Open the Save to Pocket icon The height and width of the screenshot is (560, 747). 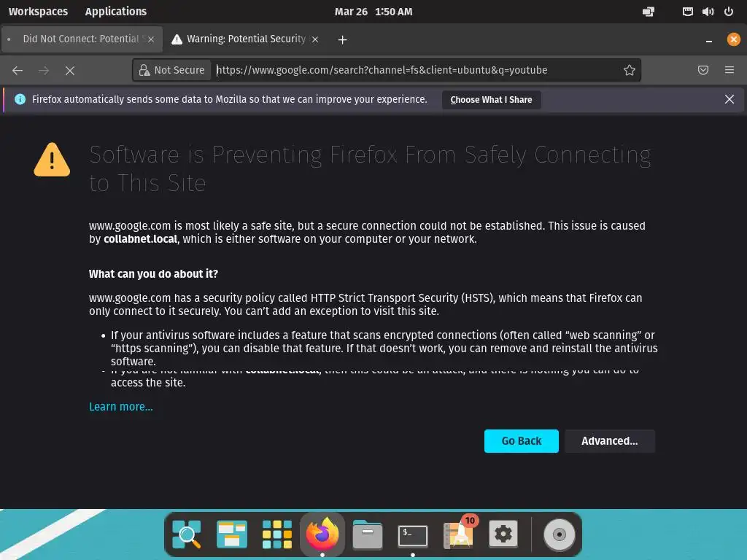click(703, 71)
